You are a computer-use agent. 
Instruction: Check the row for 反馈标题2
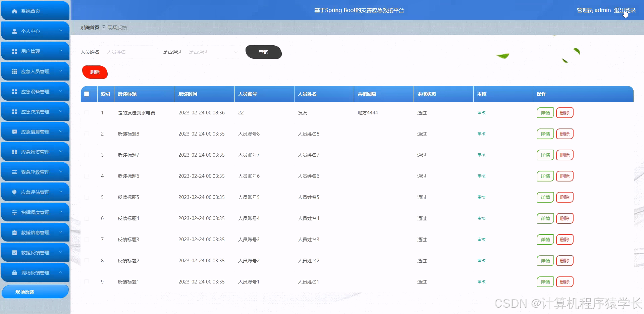pyautogui.click(x=87, y=261)
